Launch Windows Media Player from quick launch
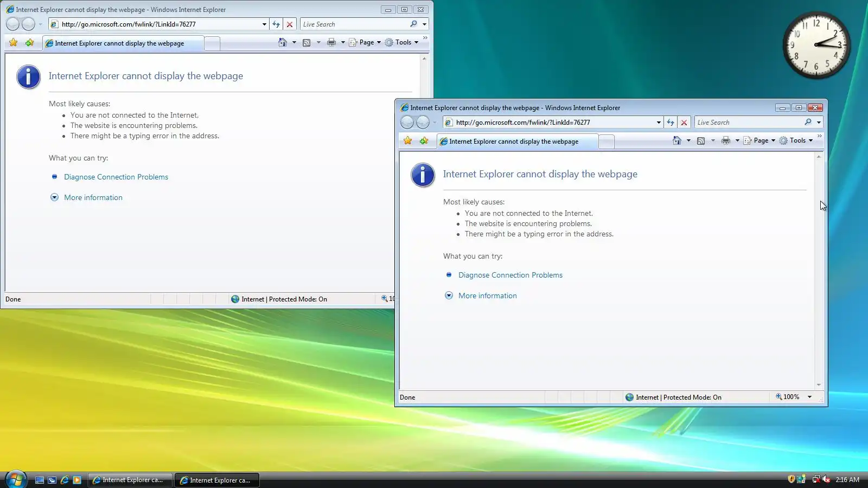Image resolution: width=868 pixels, height=488 pixels. pos(77,480)
